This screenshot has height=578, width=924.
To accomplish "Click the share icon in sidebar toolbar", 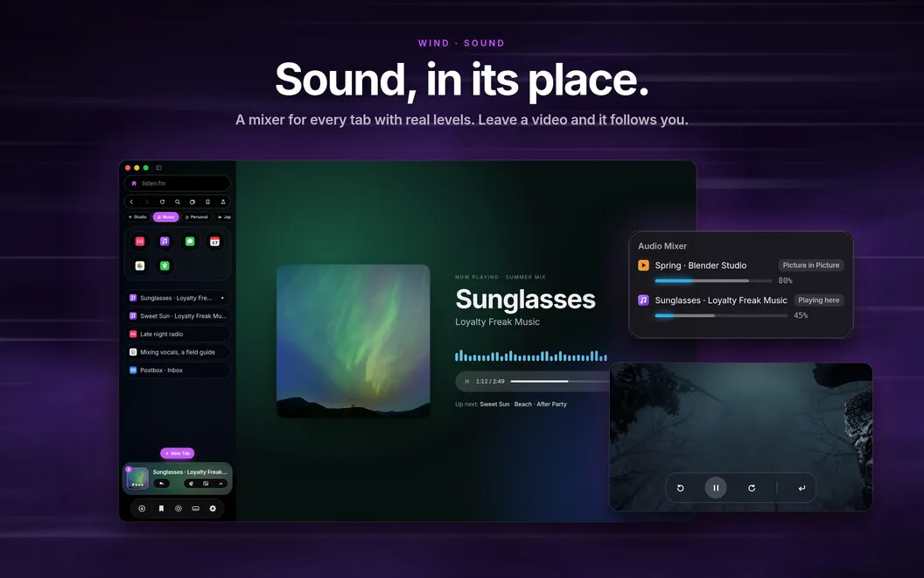I will tap(223, 201).
